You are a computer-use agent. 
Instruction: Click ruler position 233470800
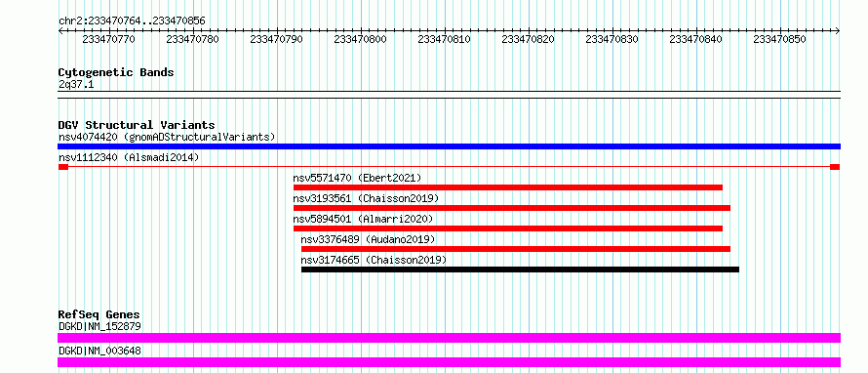click(361, 39)
